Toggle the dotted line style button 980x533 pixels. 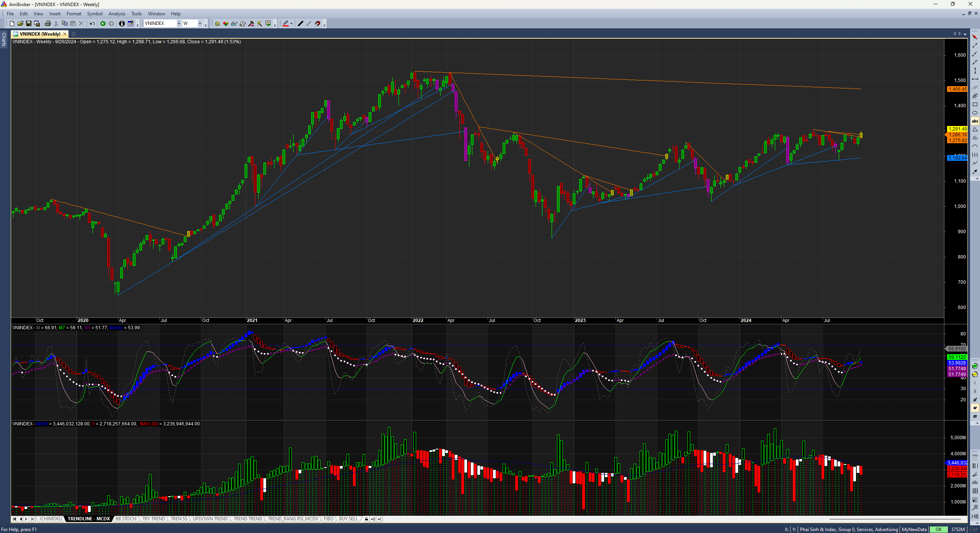point(309,23)
